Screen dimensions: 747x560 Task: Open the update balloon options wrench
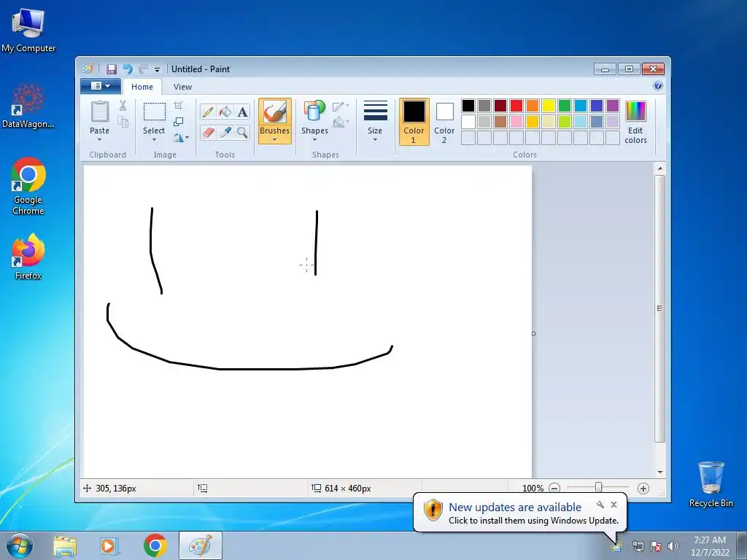pos(600,505)
